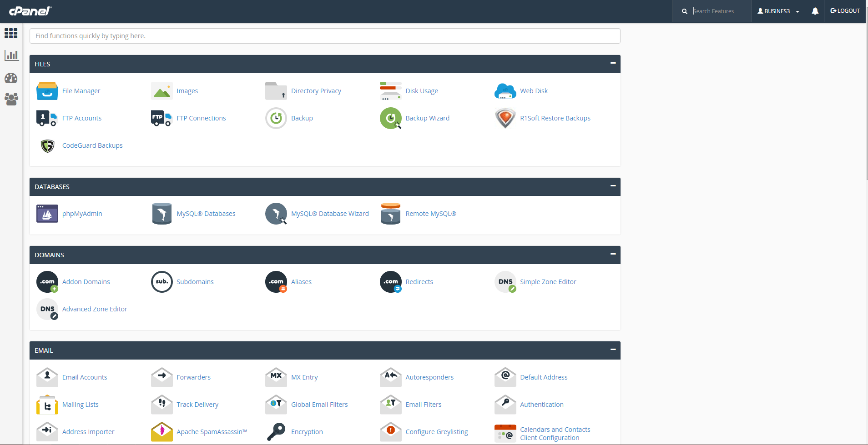Click Advanced Zone Editor DNS icon

click(47, 309)
